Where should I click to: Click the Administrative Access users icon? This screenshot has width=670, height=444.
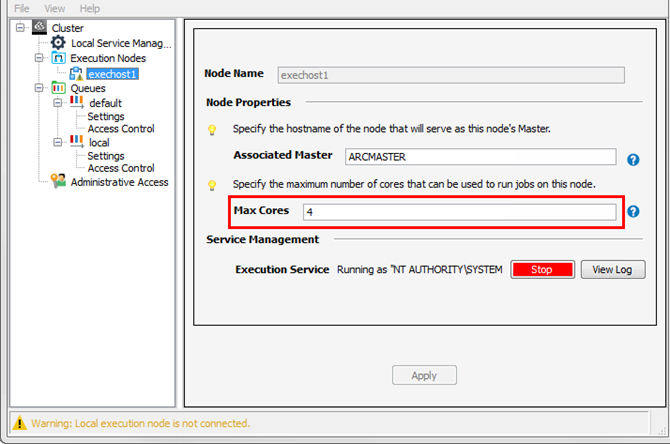[x=58, y=181]
